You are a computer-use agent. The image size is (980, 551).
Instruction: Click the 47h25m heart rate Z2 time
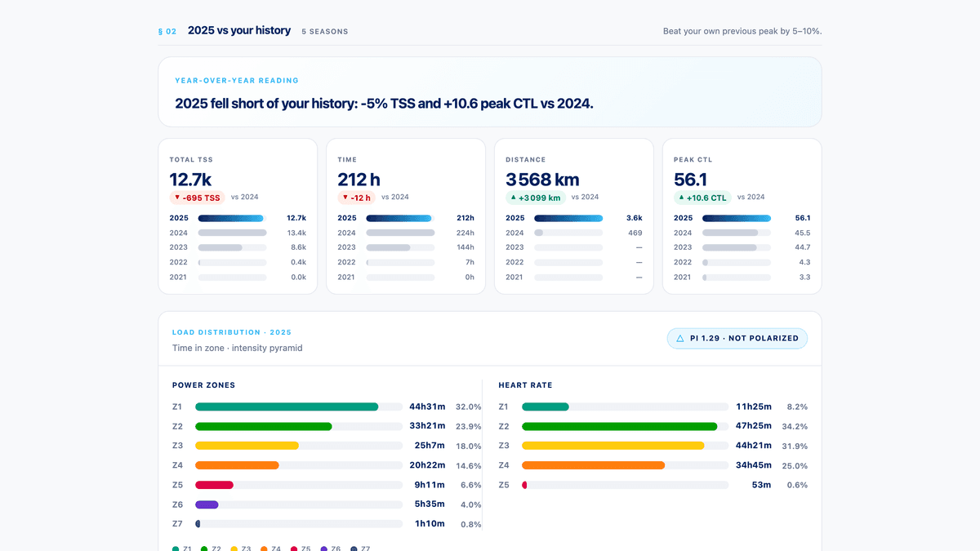753,426
